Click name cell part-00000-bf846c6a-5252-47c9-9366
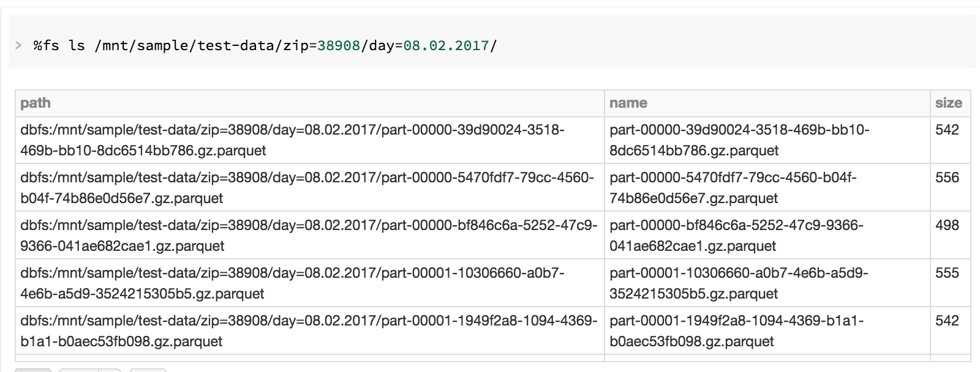Screen dimensions: 980x372 pyautogui.click(x=736, y=236)
